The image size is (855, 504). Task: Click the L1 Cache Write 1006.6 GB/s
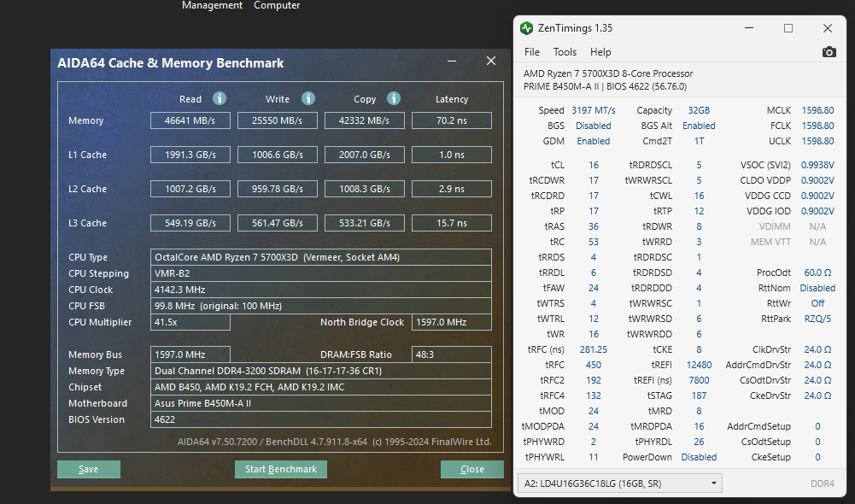coord(277,155)
